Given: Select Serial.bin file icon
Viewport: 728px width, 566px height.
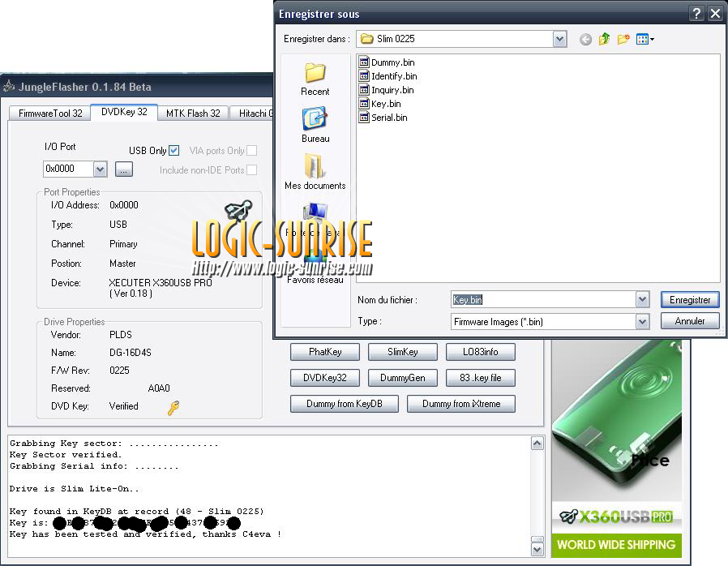Looking at the screenshot, I should pos(365,118).
